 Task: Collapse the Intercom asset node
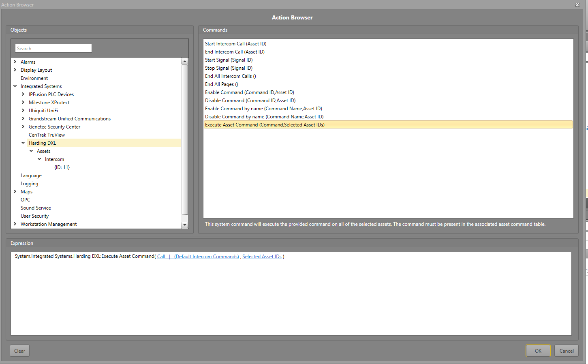(39, 159)
